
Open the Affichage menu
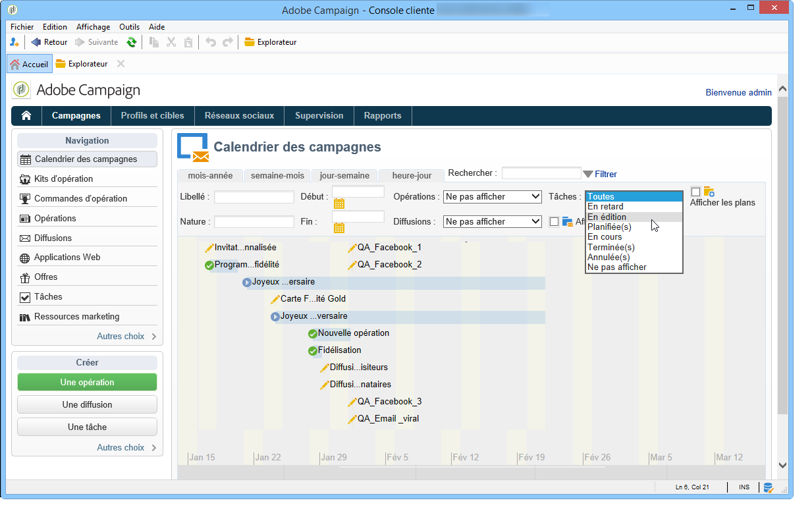pos(94,27)
